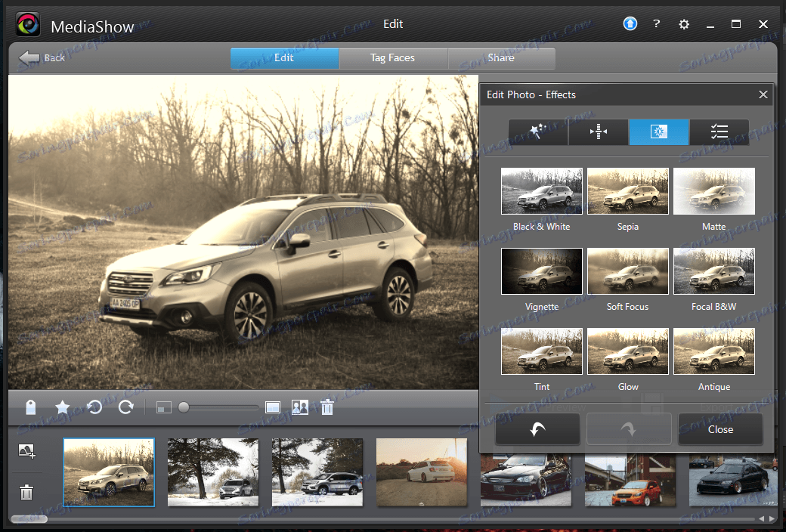
Task: Choose the Antique effect
Action: (x=713, y=351)
